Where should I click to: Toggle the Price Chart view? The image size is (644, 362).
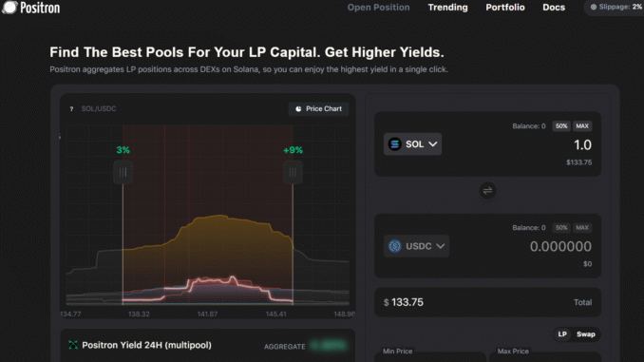[319, 109]
